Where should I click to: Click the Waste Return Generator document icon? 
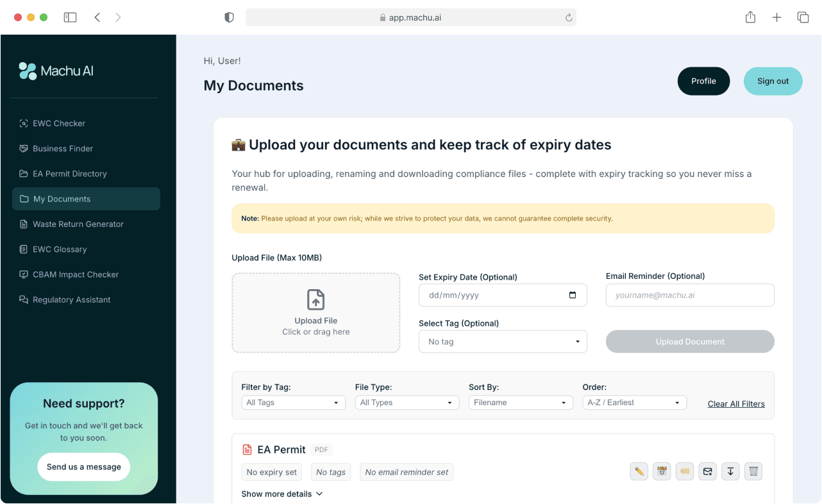pyautogui.click(x=24, y=224)
